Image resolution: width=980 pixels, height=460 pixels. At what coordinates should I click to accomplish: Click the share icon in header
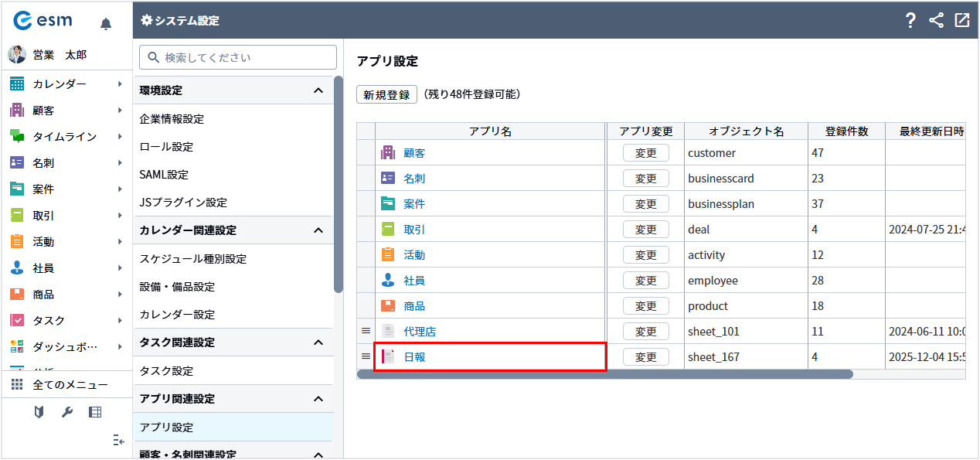click(x=936, y=21)
